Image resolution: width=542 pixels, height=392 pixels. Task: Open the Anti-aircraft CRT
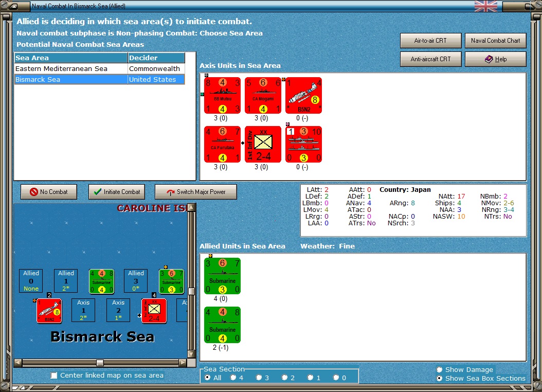click(x=430, y=59)
